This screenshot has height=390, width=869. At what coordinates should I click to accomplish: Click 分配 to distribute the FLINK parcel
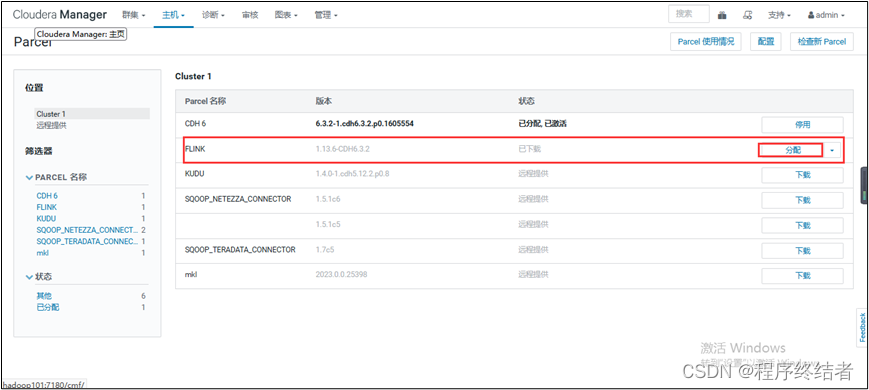click(793, 150)
